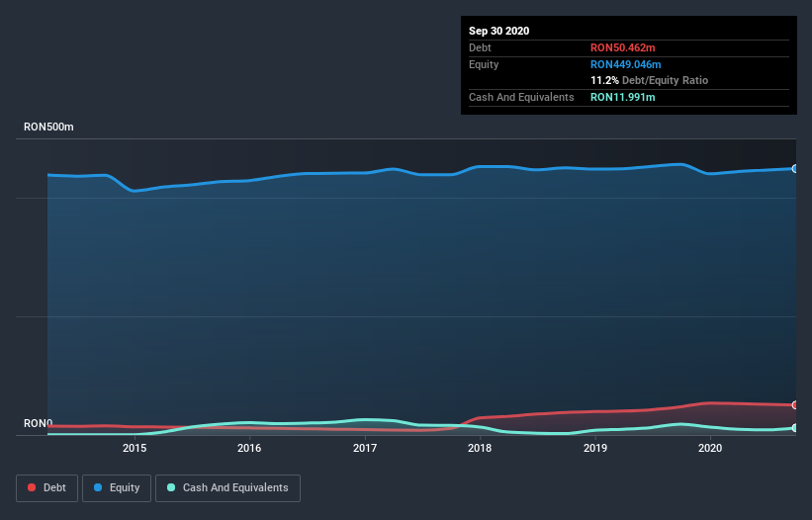Click the 2016 axis label
This screenshot has height=520, width=812.
click(x=249, y=448)
